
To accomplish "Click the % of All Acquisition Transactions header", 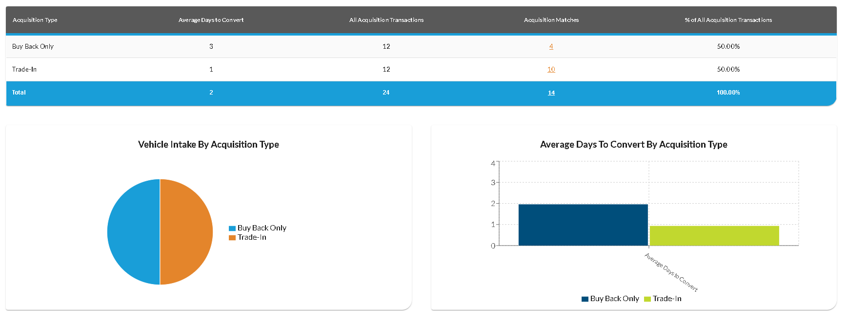I will pyautogui.click(x=728, y=20).
